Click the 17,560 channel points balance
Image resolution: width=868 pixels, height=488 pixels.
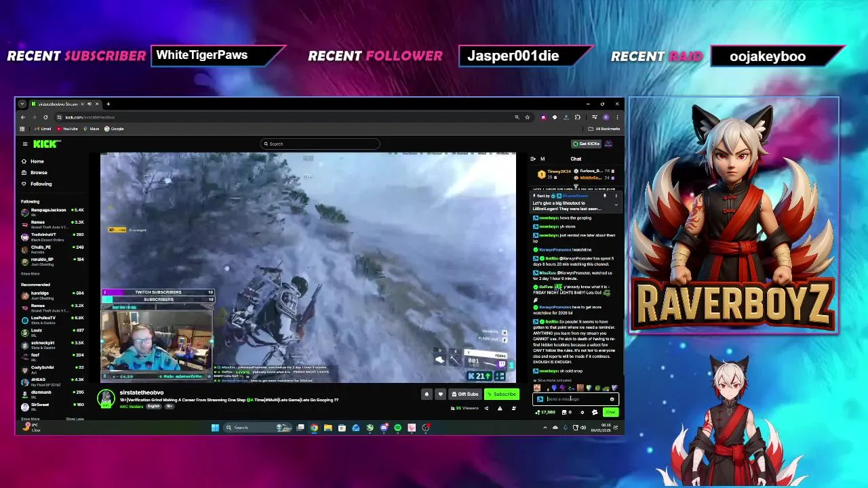pyautogui.click(x=545, y=412)
